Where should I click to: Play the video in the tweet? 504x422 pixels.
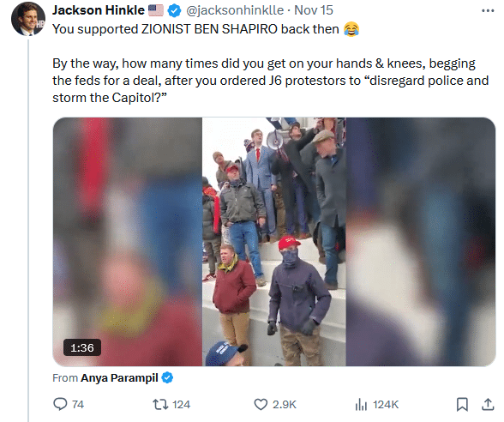click(x=274, y=242)
